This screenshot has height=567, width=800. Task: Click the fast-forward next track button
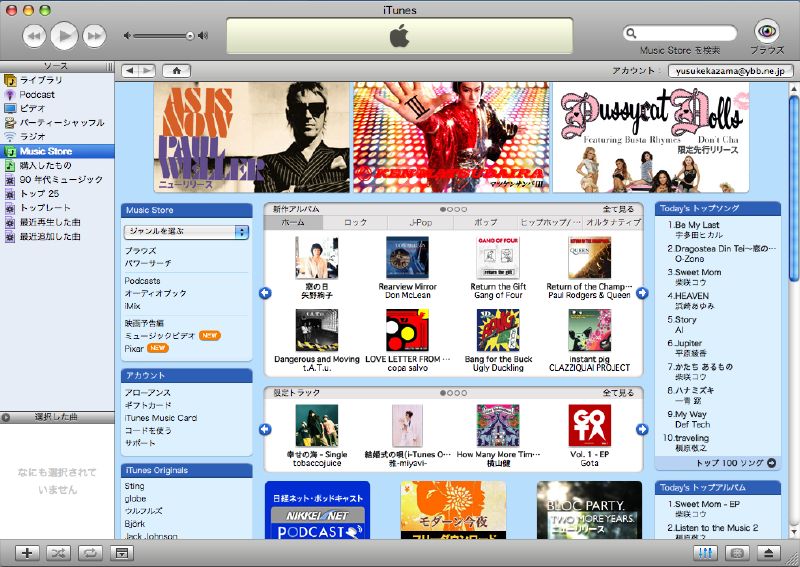[x=94, y=36]
